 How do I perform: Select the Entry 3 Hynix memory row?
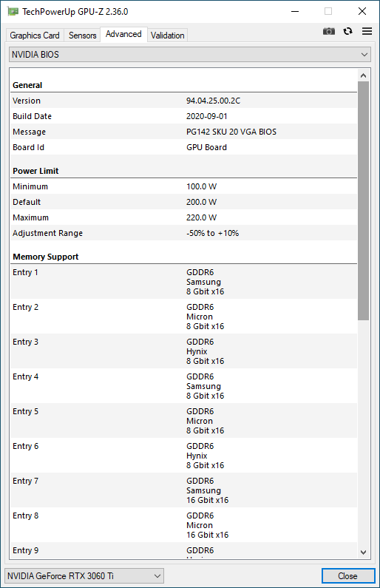coord(183,351)
